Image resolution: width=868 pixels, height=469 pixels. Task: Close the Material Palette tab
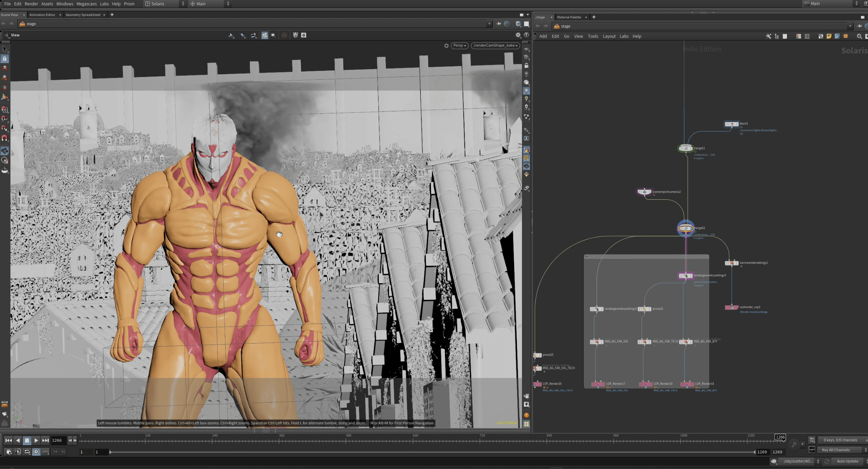coord(586,17)
